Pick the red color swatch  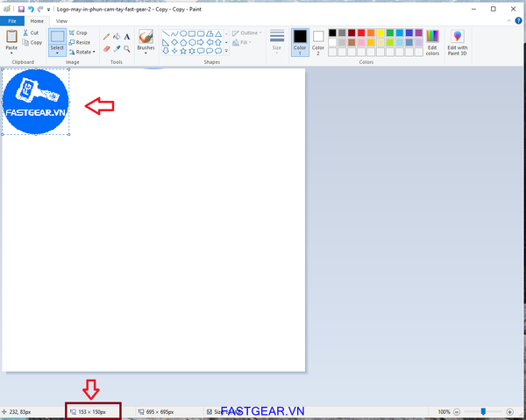point(361,32)
